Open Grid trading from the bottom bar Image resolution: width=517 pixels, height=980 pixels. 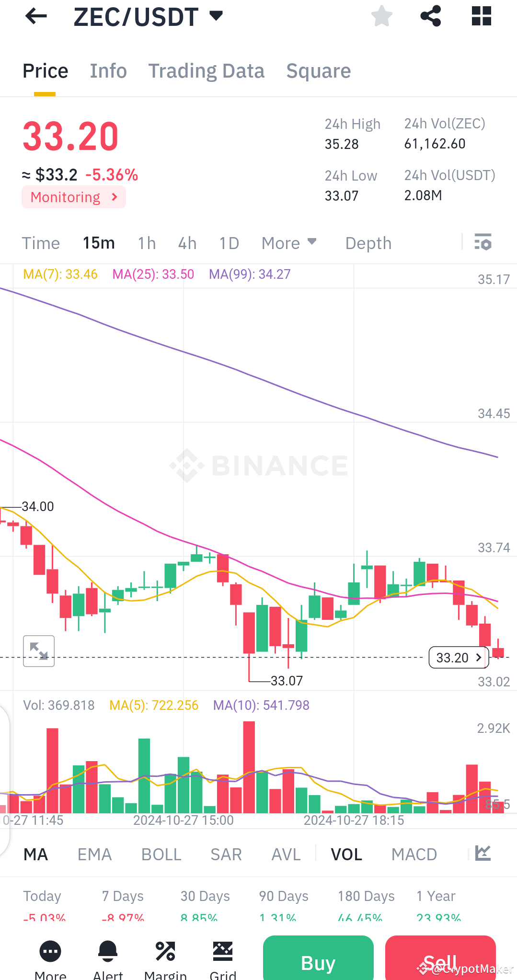point(222,951)
